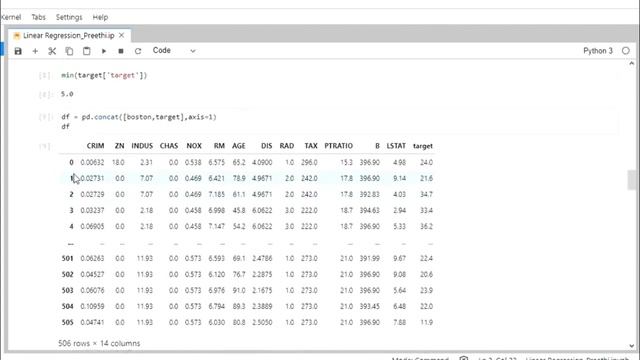
Task: Click the target value 36.2
Action: click(426, 226)
